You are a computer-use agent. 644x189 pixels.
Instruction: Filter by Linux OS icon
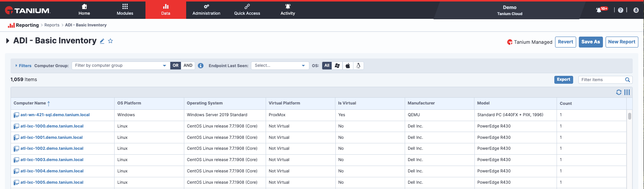(x=358, y=66)
